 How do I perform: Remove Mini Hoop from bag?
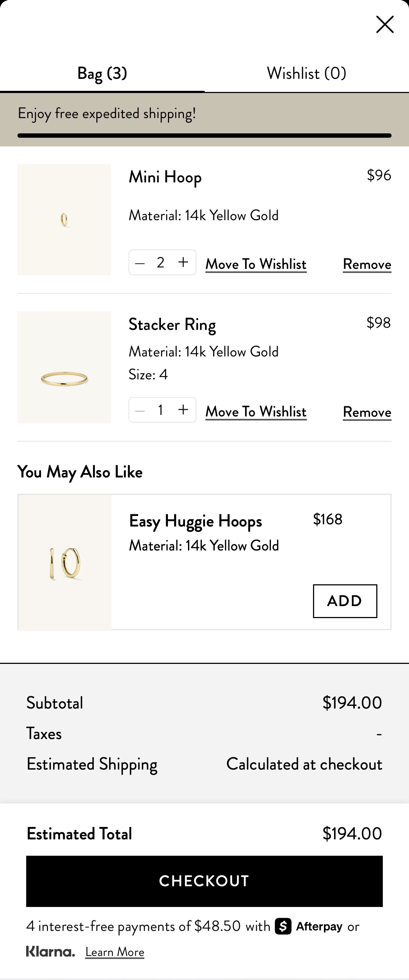point(367,265)
